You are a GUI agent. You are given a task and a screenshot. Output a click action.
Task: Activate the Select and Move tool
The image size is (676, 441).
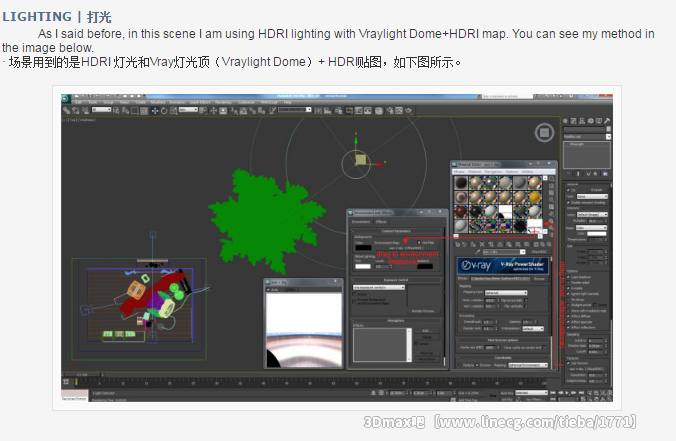[x=155, y=110]
